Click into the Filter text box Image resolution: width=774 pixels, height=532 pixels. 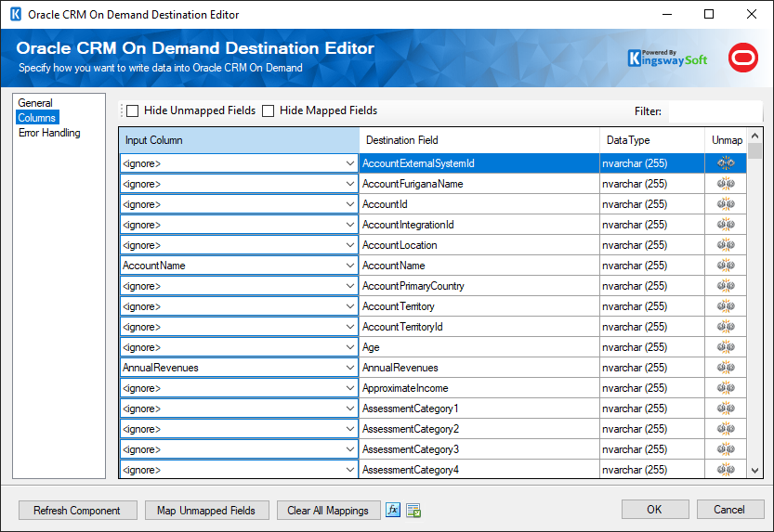coord(715,111)
